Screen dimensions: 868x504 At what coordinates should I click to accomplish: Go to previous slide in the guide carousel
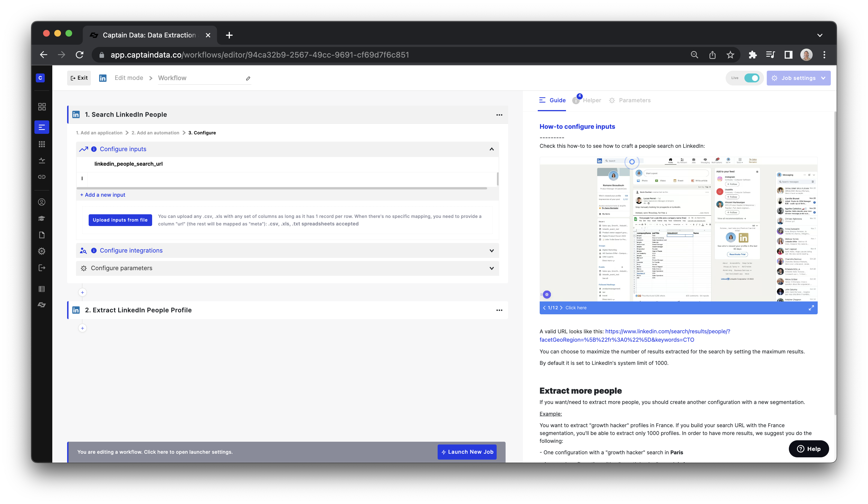coord(544,308)
